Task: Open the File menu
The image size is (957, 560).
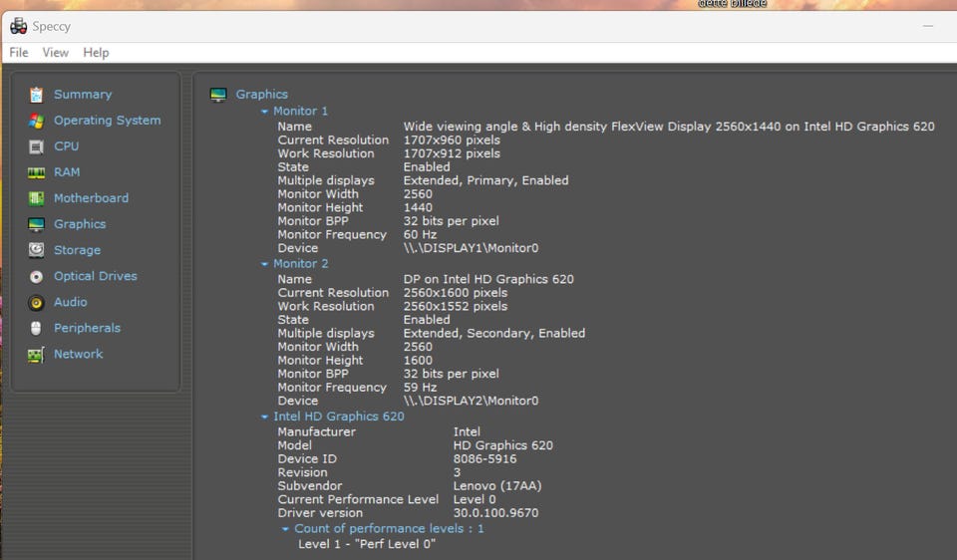Action: tap(18, 53)
